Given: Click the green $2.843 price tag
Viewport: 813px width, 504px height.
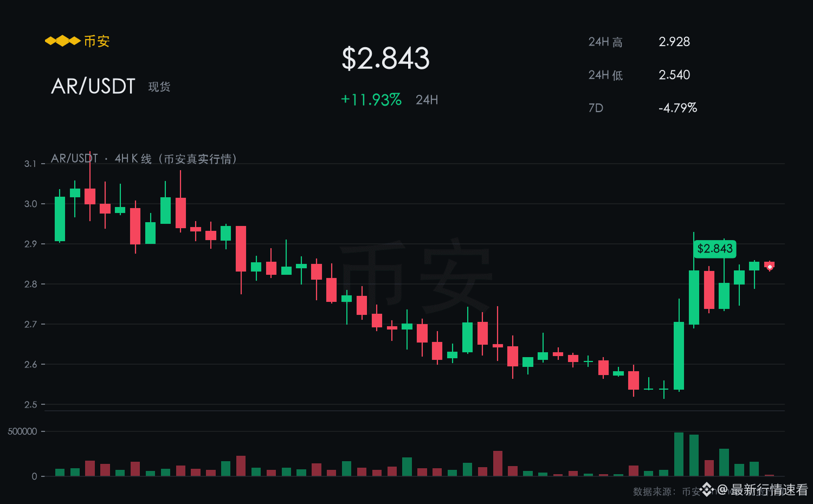Looking at the screenshot, I should click(x=715, y=249).
